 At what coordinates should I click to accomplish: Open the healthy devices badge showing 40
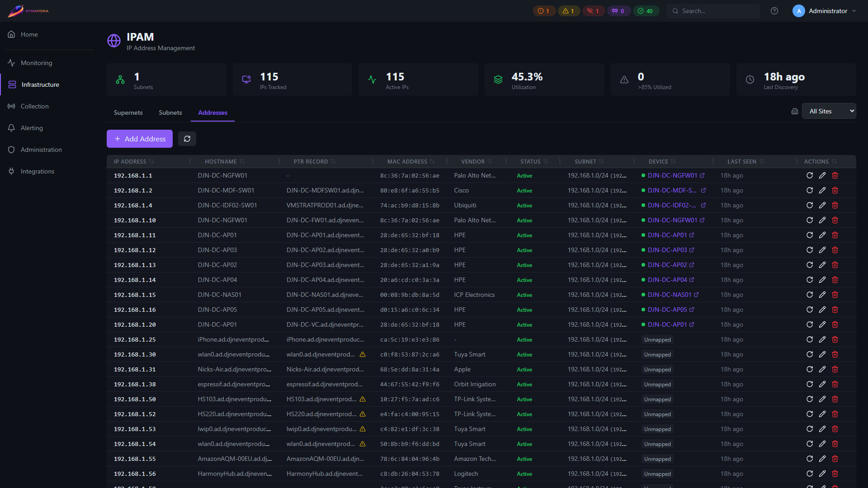coord(646,11)
